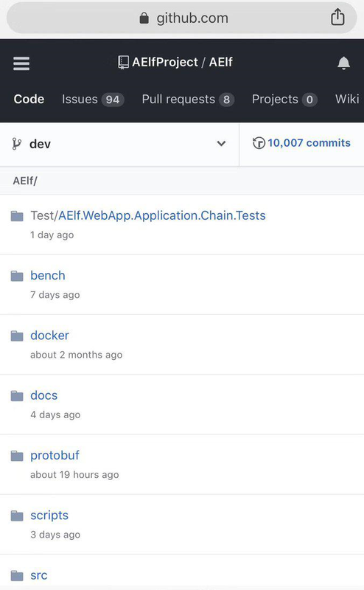364x590 pixels.
Task: Open the hamburger navigation menu
Action: [21, 63]
